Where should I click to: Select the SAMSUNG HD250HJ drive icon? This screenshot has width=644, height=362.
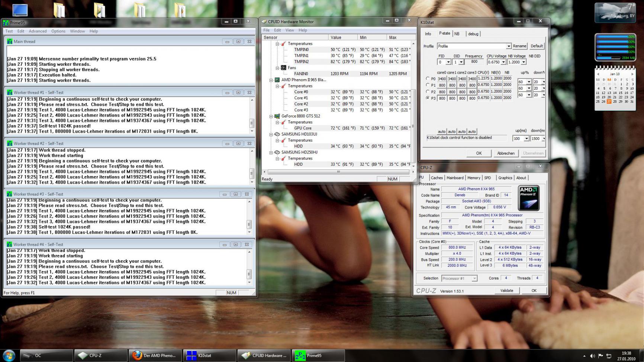coord(277,152)
